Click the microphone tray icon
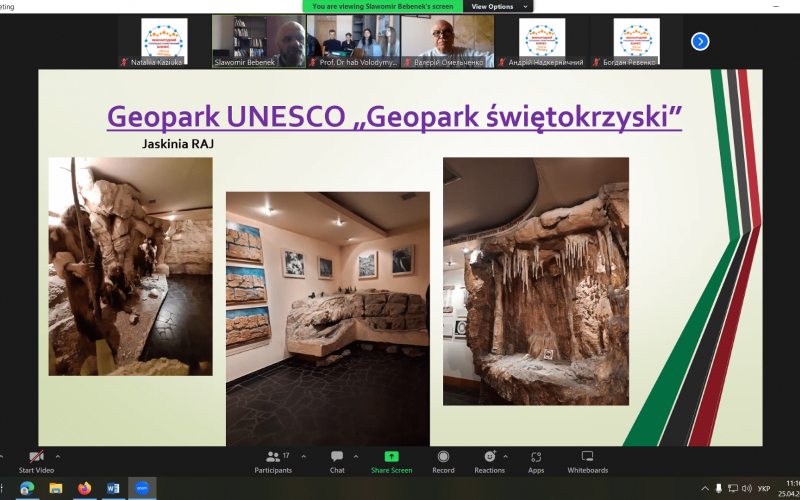Viewport: 800px width, 500px height. click(x=719, y=488)
